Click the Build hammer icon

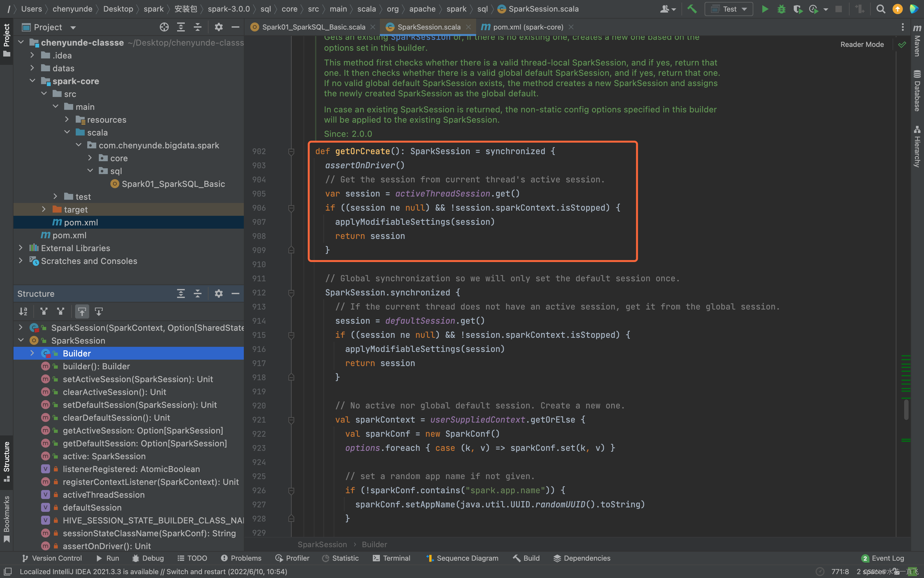(692, 9)
